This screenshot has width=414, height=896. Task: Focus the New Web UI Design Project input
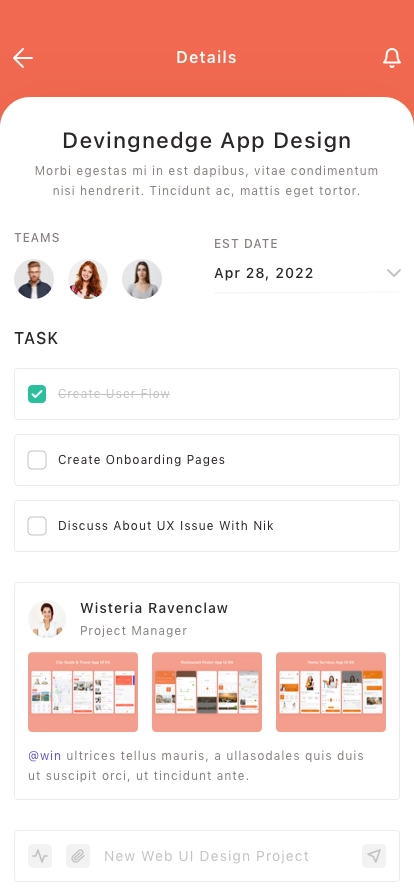(226, 856)
